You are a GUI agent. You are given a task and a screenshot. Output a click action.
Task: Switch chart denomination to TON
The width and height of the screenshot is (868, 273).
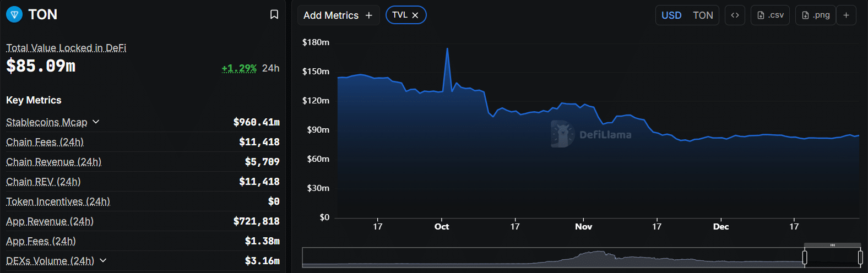(703, 15)
